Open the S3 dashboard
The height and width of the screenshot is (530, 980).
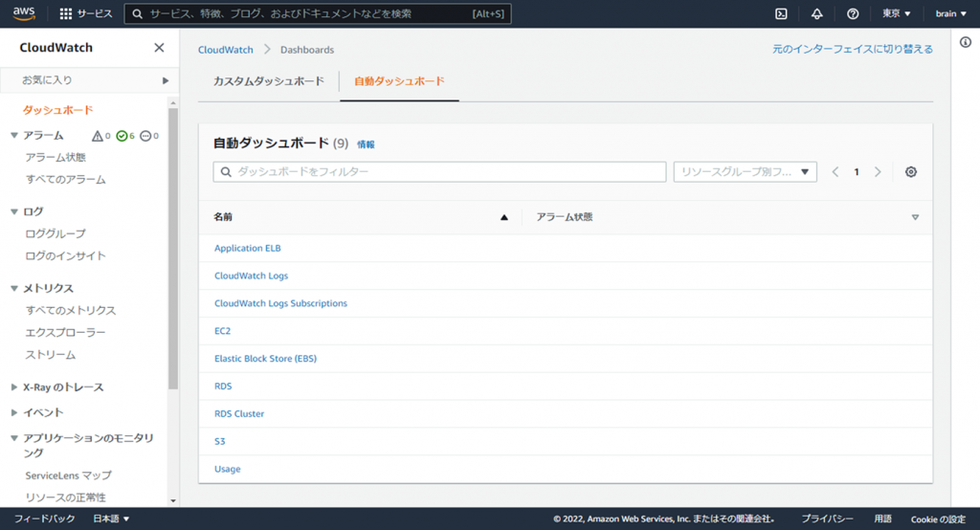pyautogui.click(x=220, y=441)
